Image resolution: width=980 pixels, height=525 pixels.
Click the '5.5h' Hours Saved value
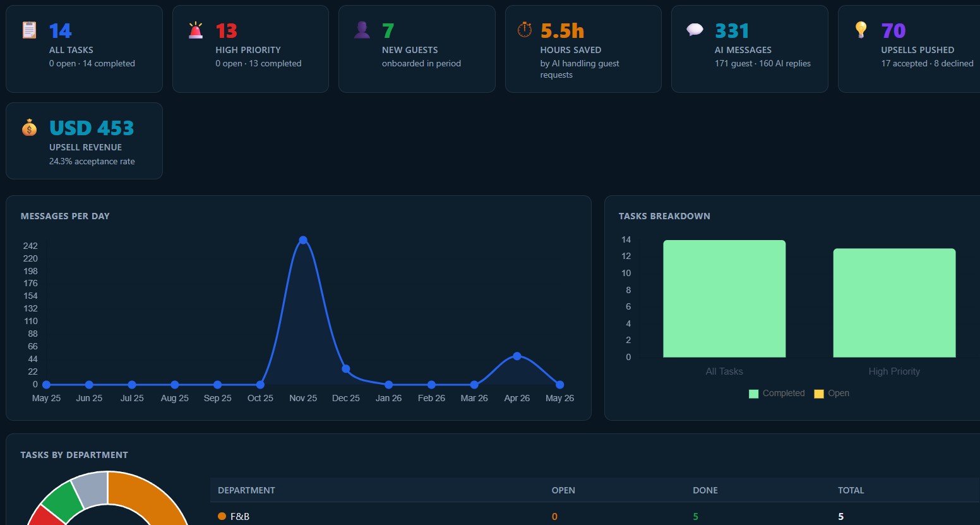tap(562, 31)
